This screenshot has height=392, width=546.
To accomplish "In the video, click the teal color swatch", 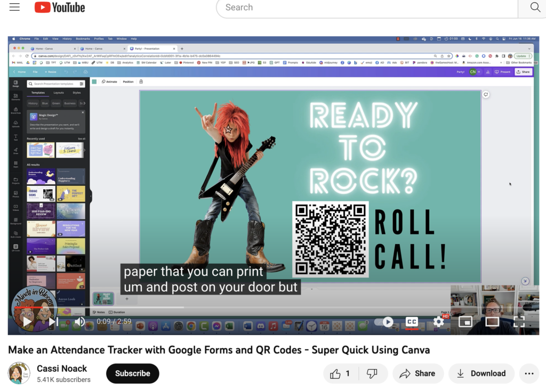I will click(x=94, y=81).
